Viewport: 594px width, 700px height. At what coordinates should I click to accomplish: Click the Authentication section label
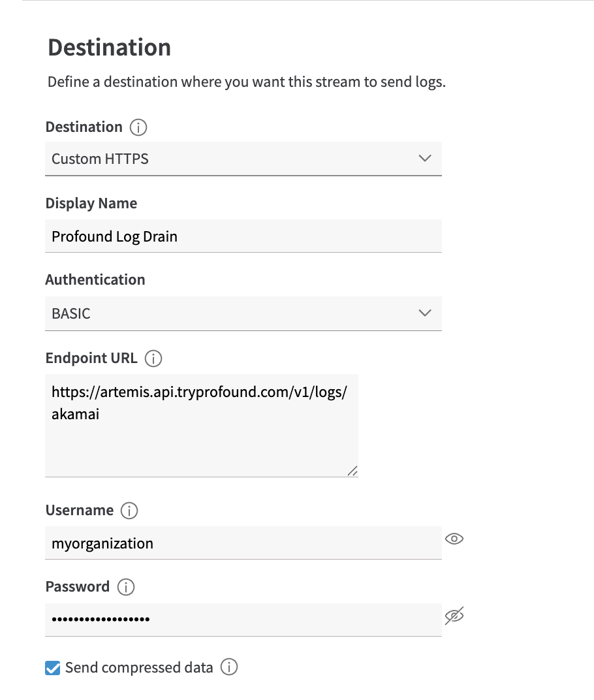click(x=95, y=279)
